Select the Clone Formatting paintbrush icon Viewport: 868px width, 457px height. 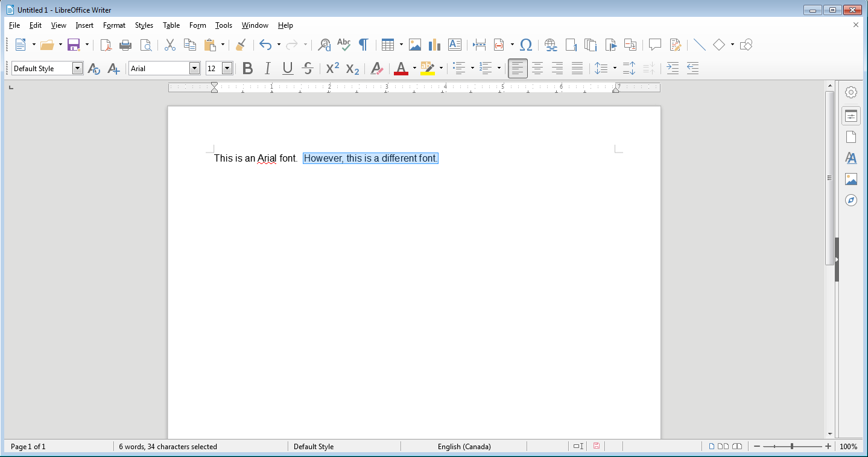click(x=241, y=45)
